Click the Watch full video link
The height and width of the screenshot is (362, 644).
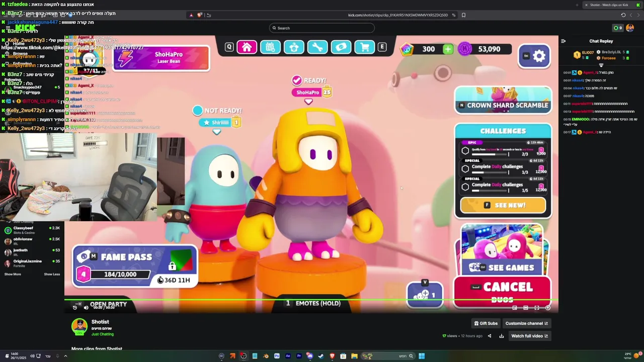click(530, 336)
